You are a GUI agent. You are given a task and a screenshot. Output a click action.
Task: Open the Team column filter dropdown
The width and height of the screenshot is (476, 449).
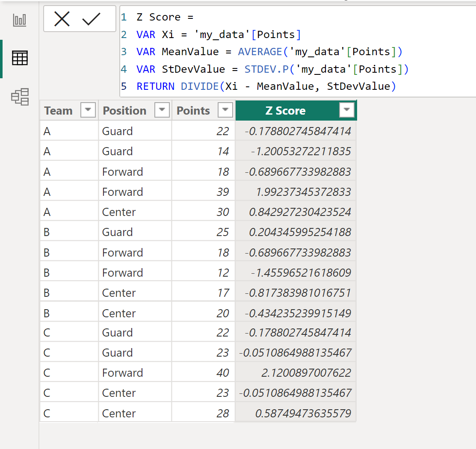point(88,110)
